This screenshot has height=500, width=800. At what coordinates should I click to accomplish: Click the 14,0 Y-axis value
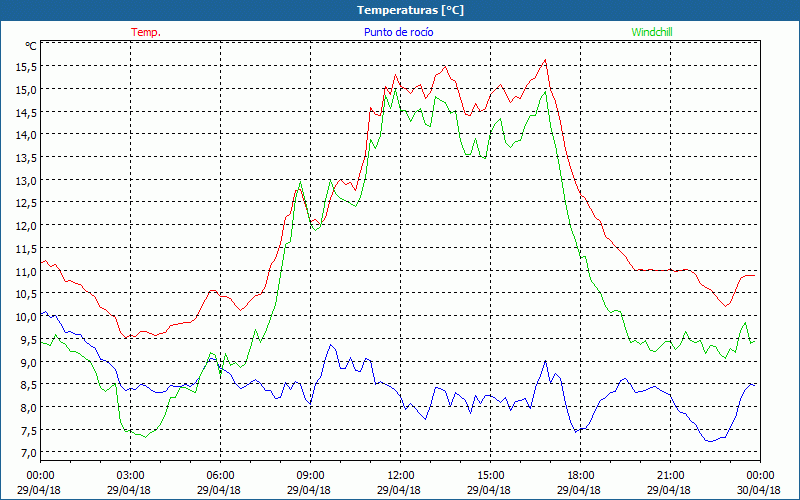26,135
